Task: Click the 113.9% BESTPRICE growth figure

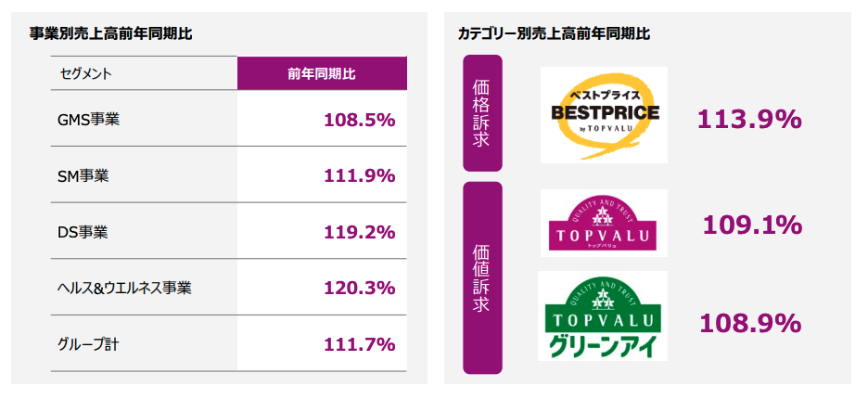Action: pyautogui.click(x=748, y=119)
